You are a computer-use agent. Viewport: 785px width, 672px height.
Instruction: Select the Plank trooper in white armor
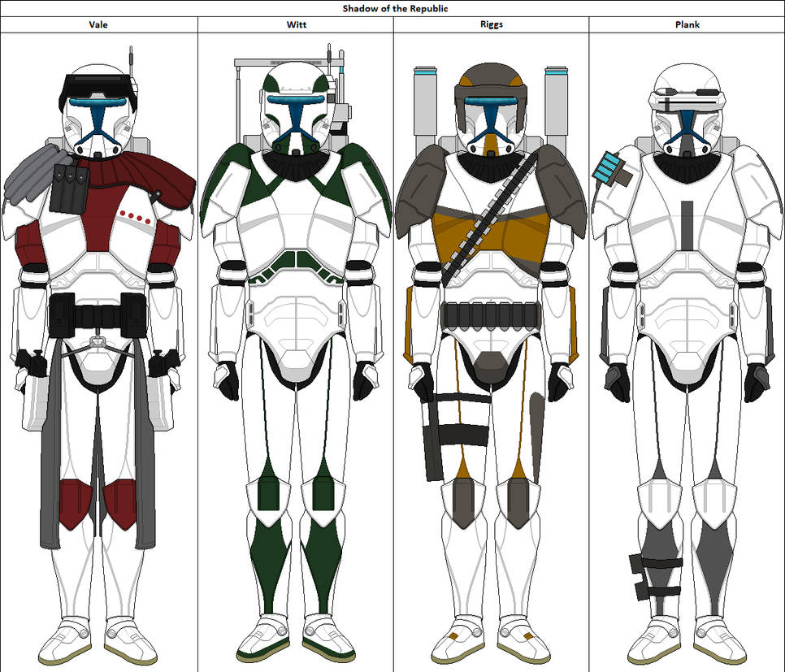click(x=687, y=365)
